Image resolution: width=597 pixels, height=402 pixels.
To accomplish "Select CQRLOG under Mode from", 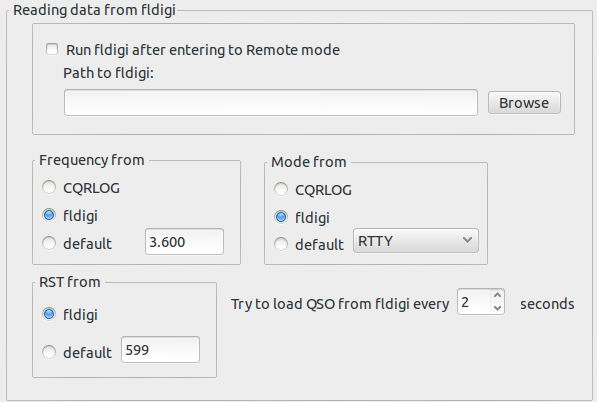I will (x=281, y=189).
